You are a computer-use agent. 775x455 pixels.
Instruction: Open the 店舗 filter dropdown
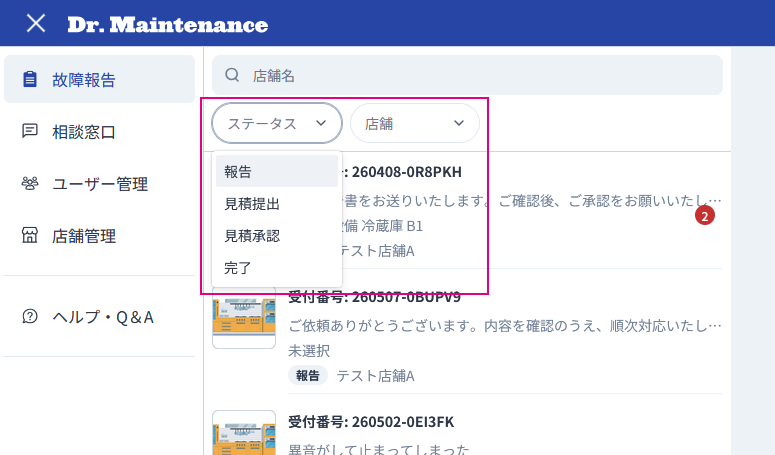tap(415, 124)
